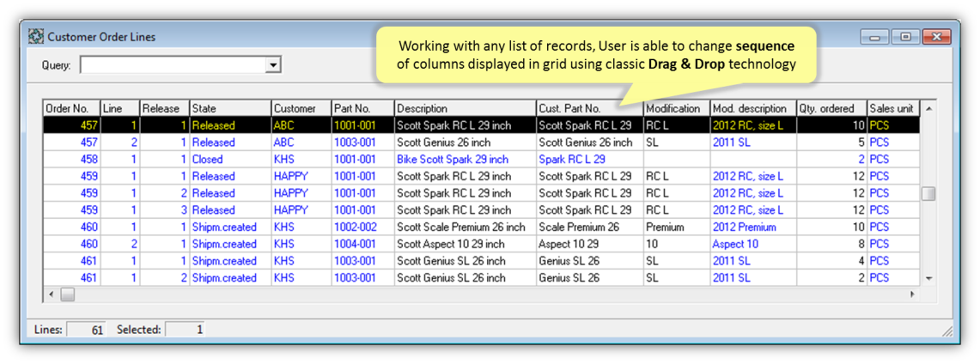
Task: Minimize the Customer Order Lines window
Action: (x=877, y=37)
